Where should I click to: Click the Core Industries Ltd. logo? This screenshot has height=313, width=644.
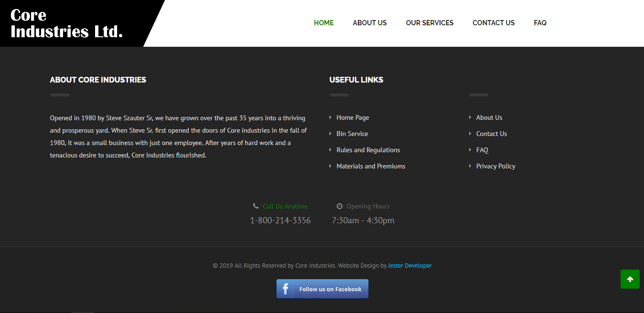coord(66,23)
